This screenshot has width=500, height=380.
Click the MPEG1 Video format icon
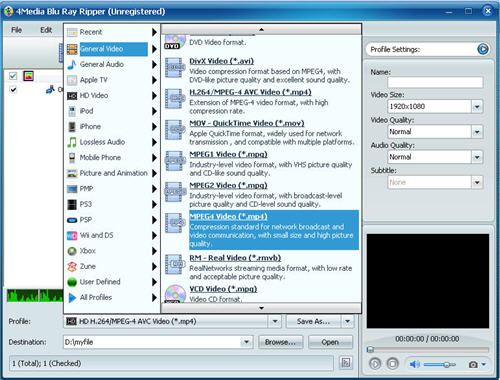175,161
